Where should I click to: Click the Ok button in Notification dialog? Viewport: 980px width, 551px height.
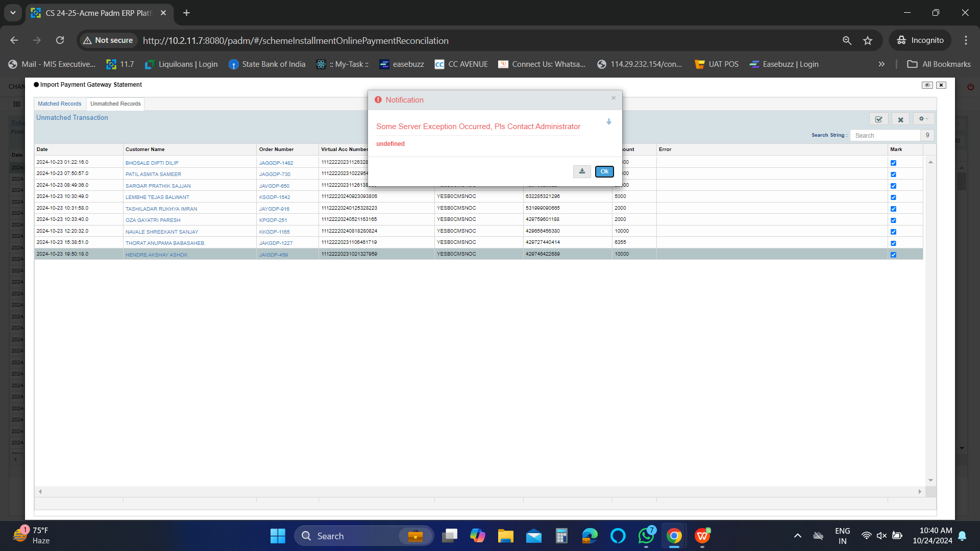(604, 171)
